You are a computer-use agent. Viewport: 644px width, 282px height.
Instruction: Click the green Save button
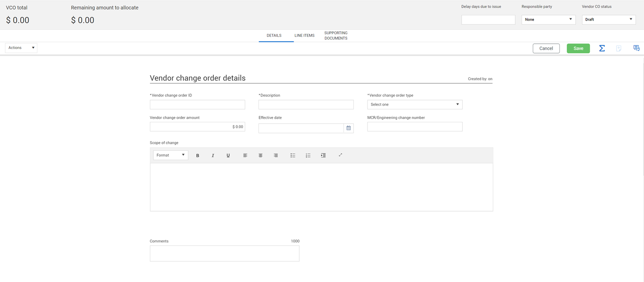pyautogui.click(x=578, y=49)
